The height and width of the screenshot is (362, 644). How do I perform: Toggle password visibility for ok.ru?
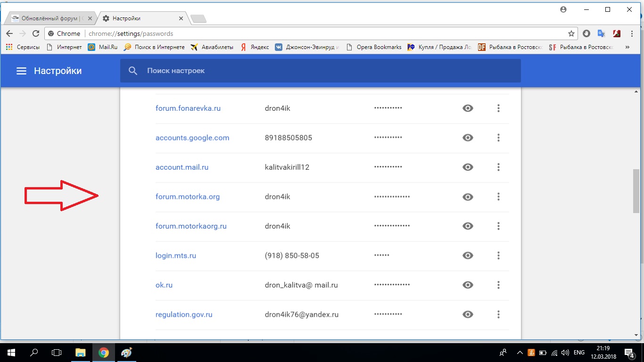(467, 285)
